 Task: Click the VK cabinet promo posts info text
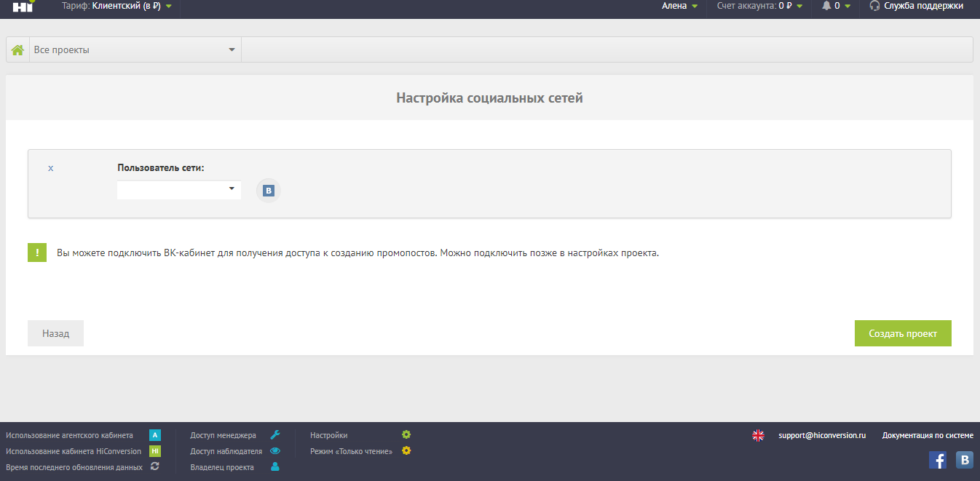click(x=357, y=253)
